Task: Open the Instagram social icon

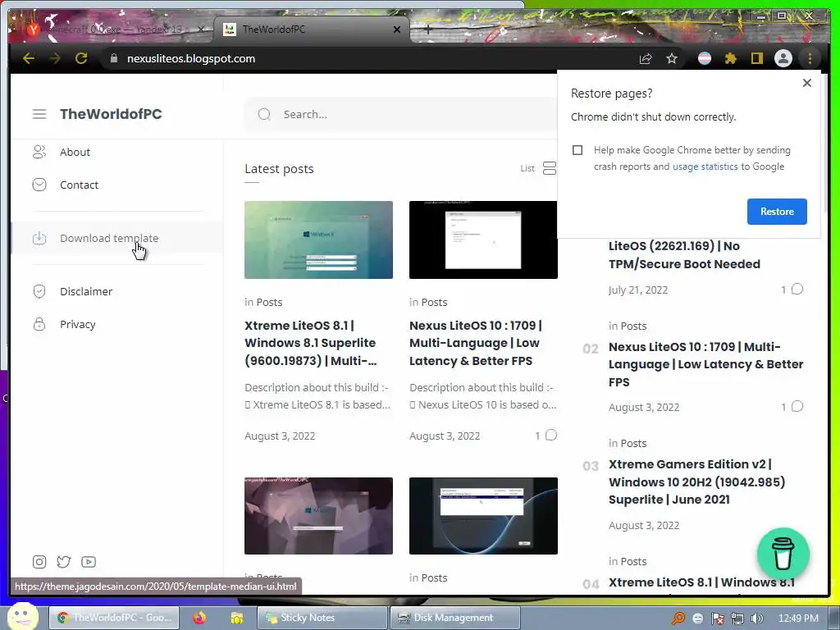Action: point(39,561)
